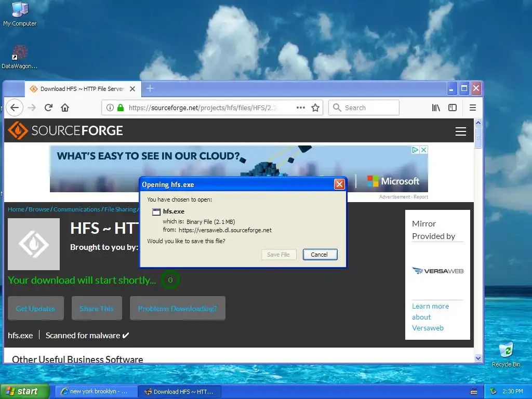Select the Download HFS tab
Viewport: 532px width, 399px height.
83,89
